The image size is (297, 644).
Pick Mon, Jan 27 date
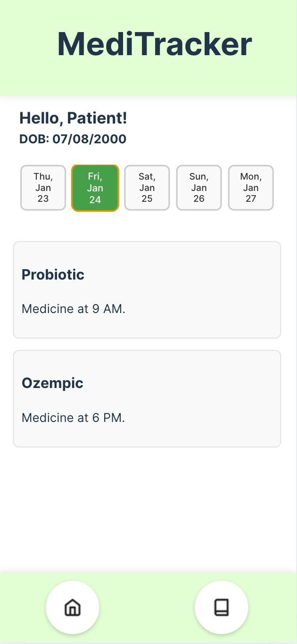pos(251,188)
